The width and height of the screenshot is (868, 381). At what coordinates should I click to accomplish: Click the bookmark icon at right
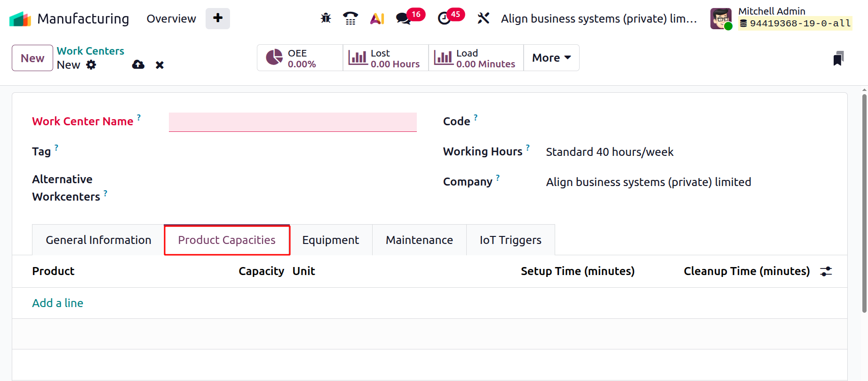coord(838,58)
